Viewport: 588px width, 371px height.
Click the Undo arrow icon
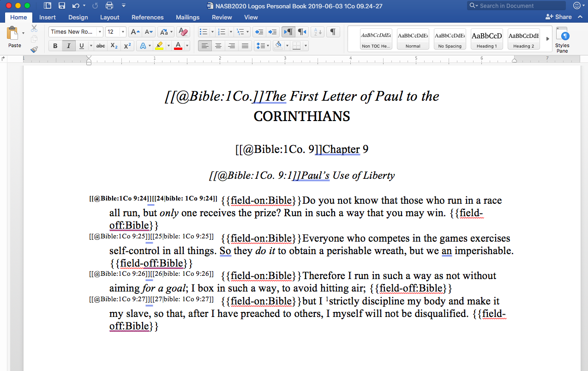point(76,6)
